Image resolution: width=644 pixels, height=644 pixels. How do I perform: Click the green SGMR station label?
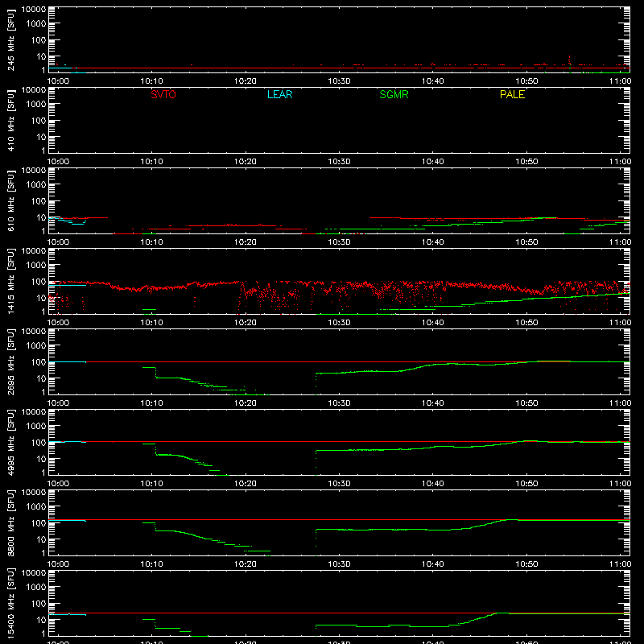pos(394,94)
